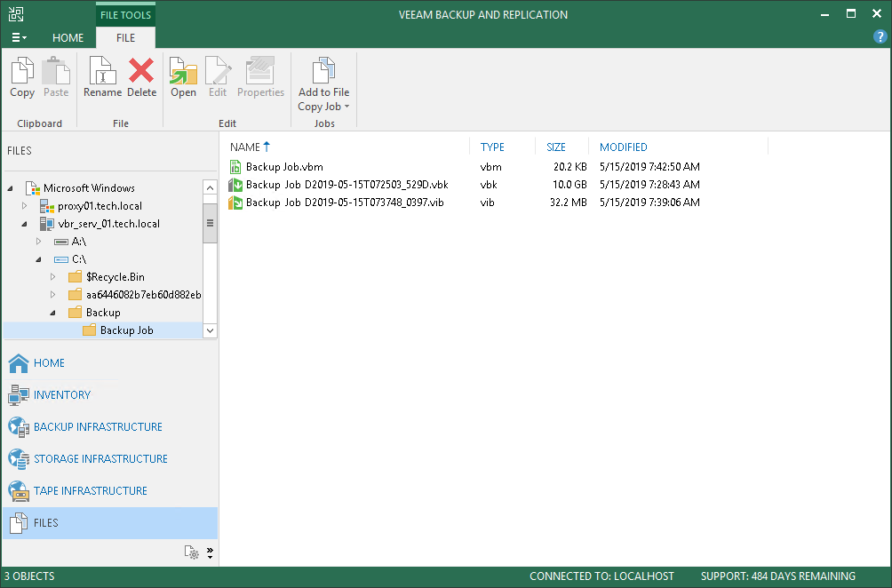Click the red Delete icon
Screen dimensions: 892x588
[141, 70]
